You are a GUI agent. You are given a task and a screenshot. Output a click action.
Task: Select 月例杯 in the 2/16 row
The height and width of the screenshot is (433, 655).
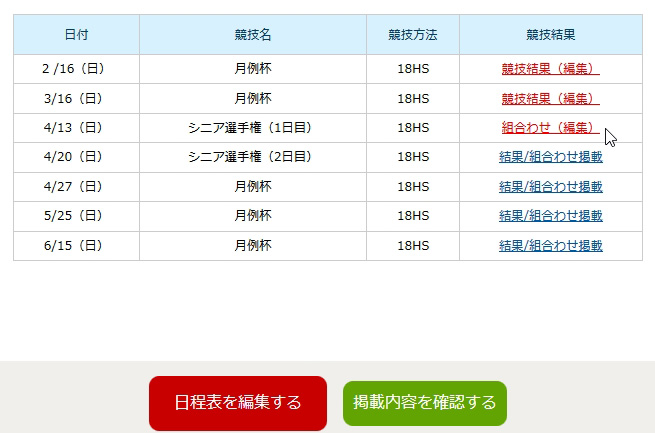pos(253,69)
